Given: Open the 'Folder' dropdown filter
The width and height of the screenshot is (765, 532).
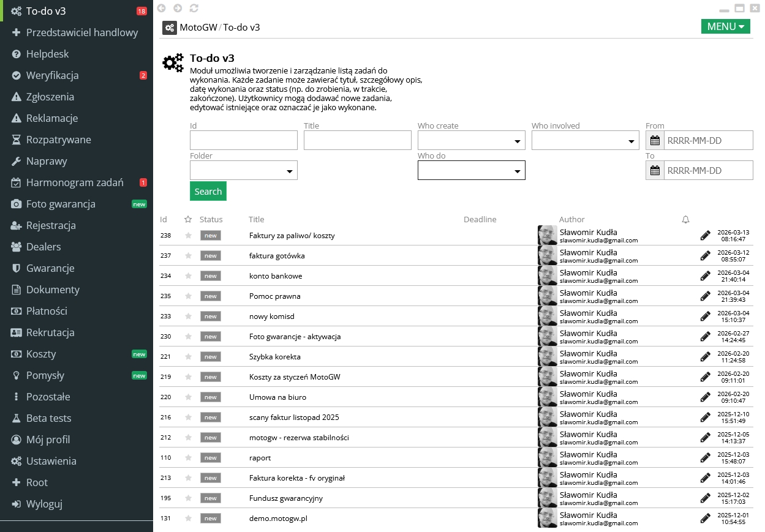Looking at the screenshot, I should click(243, 171).
